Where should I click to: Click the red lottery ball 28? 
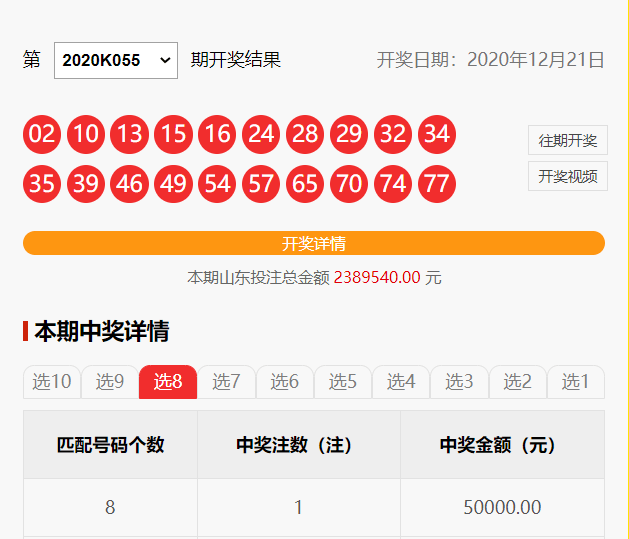pos(305,134)
